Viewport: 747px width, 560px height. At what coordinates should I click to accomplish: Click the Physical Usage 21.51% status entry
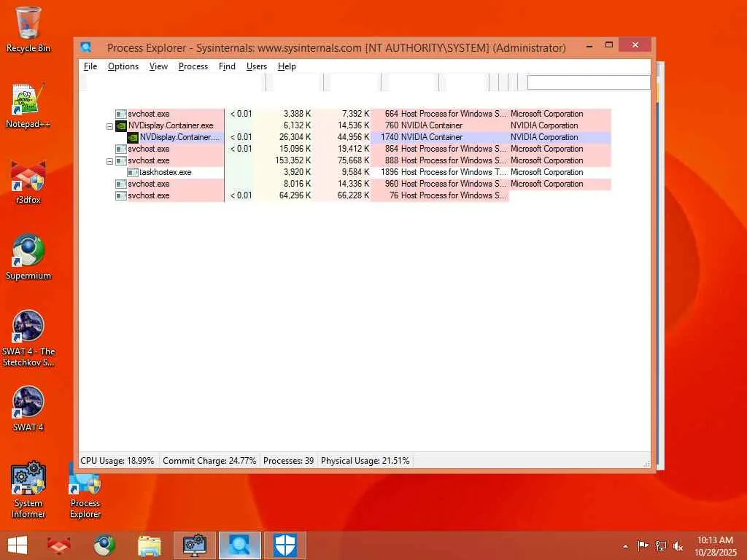click(365, 461)
